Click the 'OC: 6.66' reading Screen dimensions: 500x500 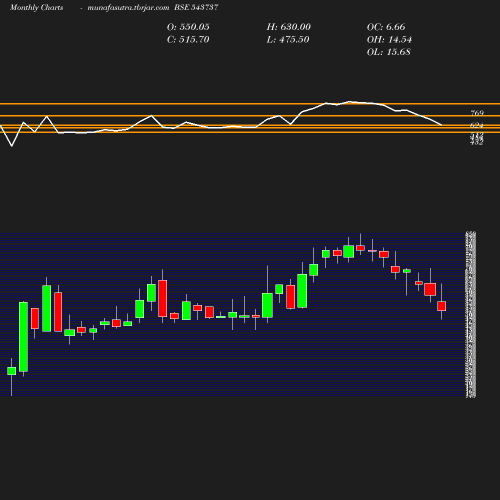[x=386, y=27]
